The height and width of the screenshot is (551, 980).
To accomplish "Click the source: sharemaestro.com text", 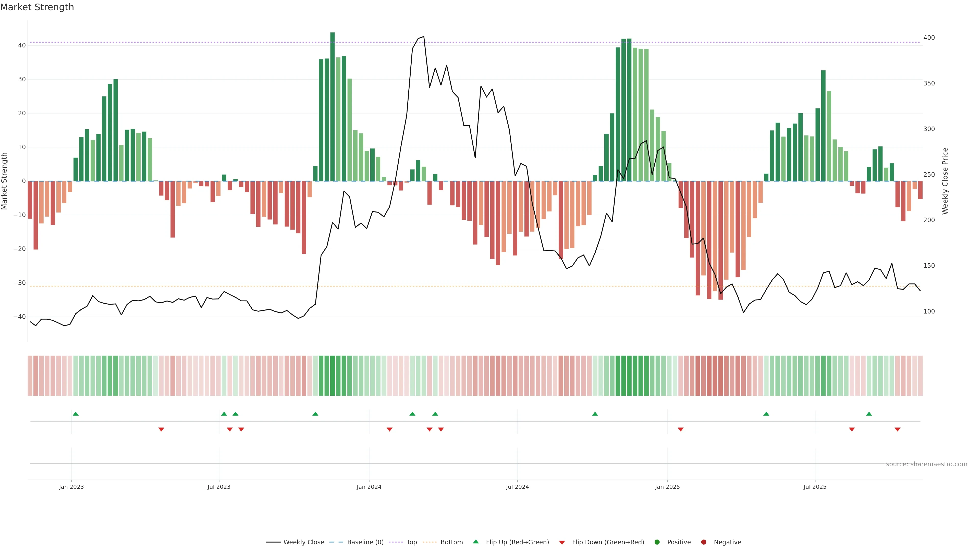I will [926, 464].
